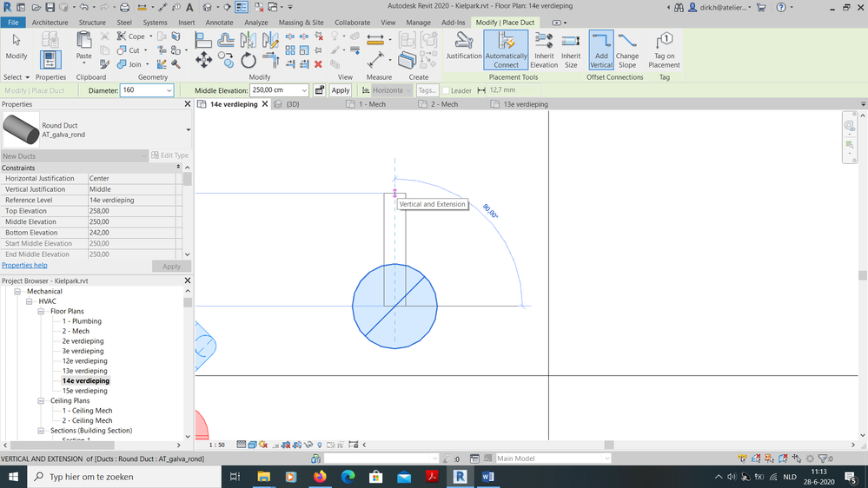Collapse the Constraints properties group

(x=178, y=167)
